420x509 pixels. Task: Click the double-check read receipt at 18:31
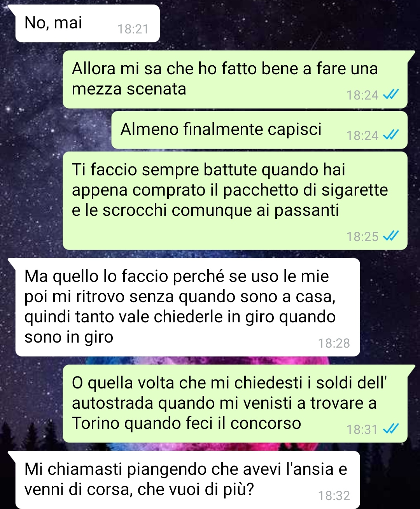(390, 429)
